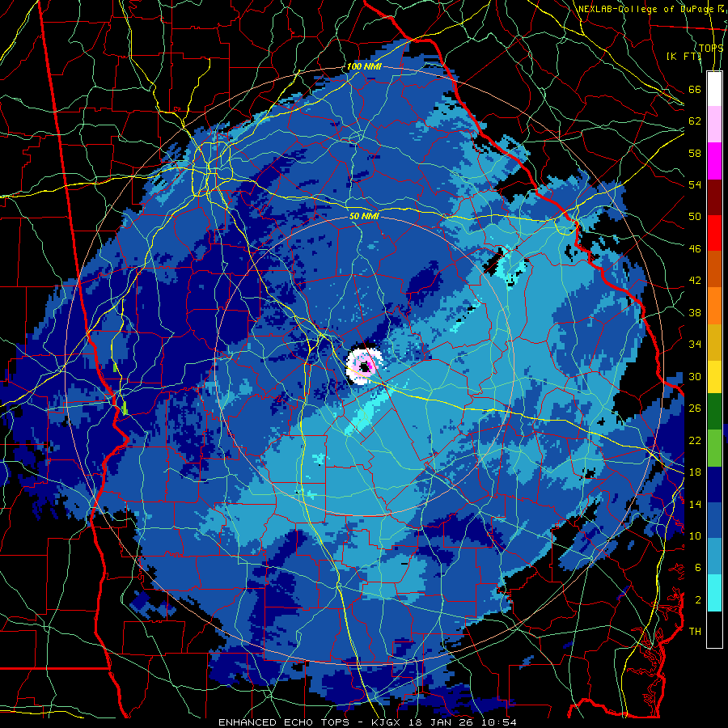This screenshot has height=728, width=728.
Task: Click the 100 NMI range ring label
Action: point(364,66)
